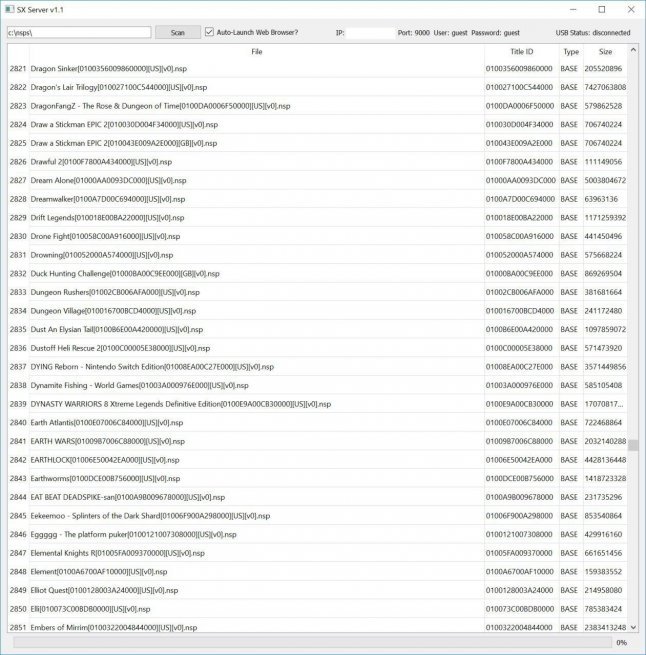Screen dimensions: 646x655
Task: Select the Dragon Sinker nsp row
Action: 108,69
